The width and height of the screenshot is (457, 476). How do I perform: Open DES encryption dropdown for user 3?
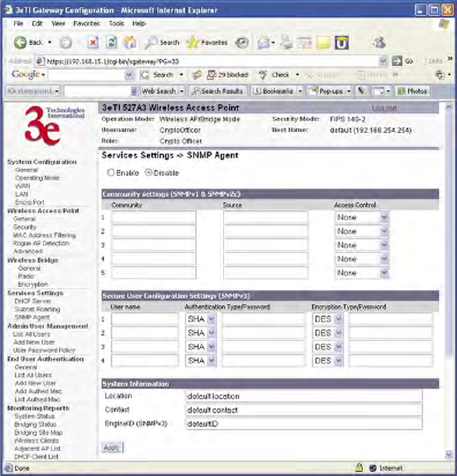[339, 347]
